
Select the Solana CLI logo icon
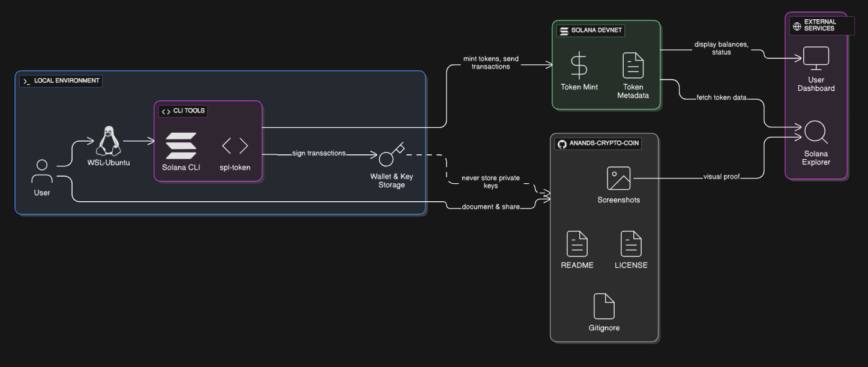(x=181, y=145)
